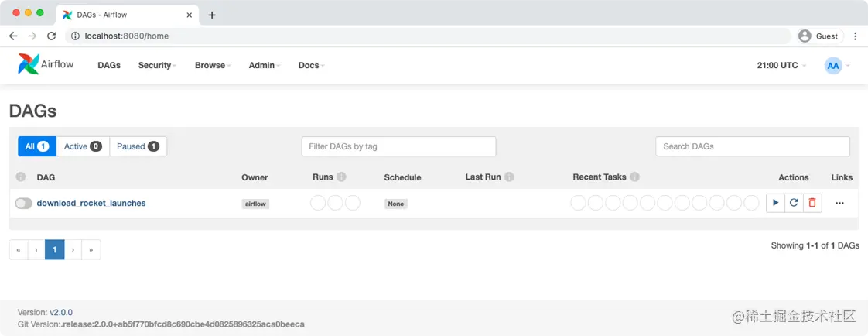Show the Runs info icon tooltip
Viewport: 868px width, 336px height.
pyautogui.click(x=342, y=177)
